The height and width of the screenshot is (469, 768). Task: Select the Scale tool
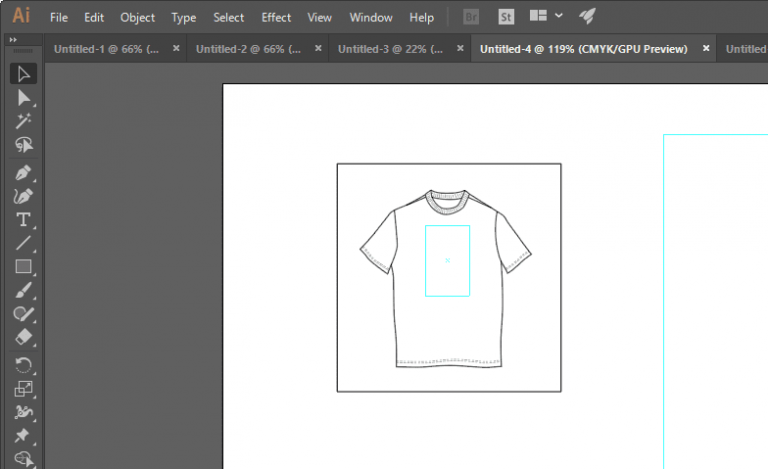tap(23, 389)
